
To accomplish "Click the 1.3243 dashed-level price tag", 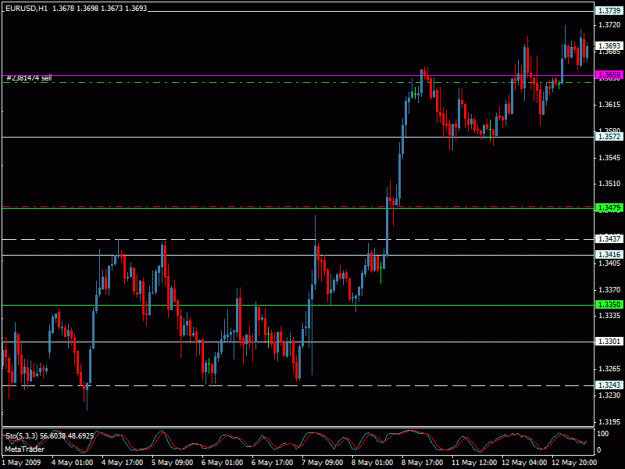I will 609,385.
